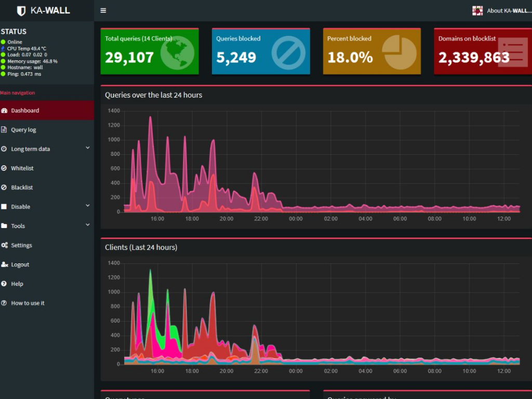The width and height of the screenshot is (532, 399).
Task: Click the Logout link
Action: [x=47, y=264]
